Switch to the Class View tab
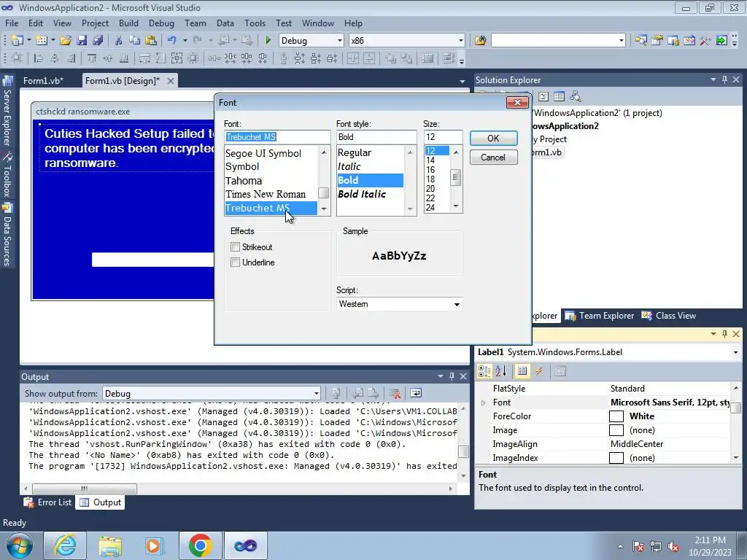Viewport: 747px width, 560px height. click(x=668, y=316)
